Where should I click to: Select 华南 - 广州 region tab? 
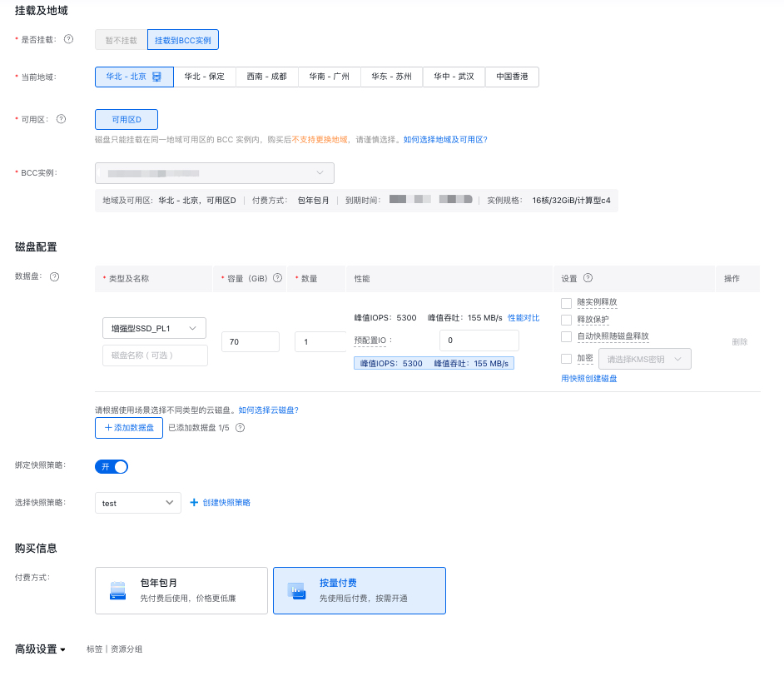coord(330,77)
